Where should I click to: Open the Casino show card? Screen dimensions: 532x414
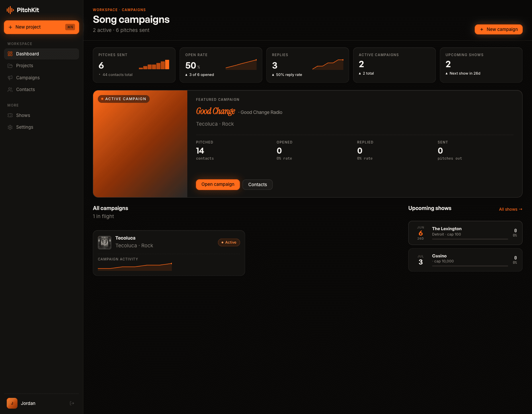pos(465,260)
